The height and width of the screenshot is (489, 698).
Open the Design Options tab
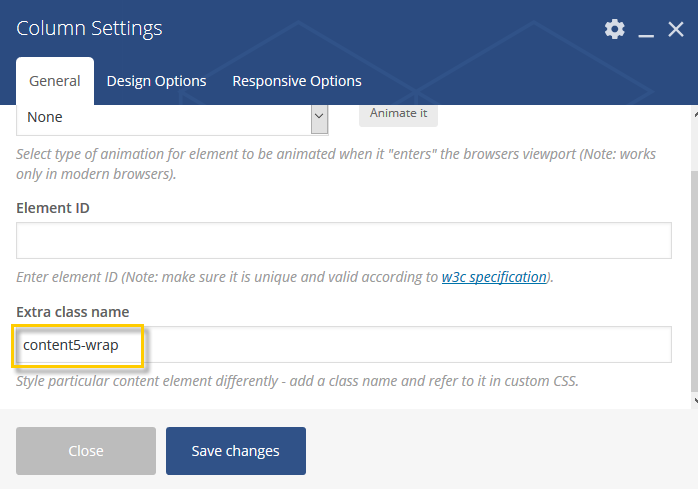pos(156,81)
